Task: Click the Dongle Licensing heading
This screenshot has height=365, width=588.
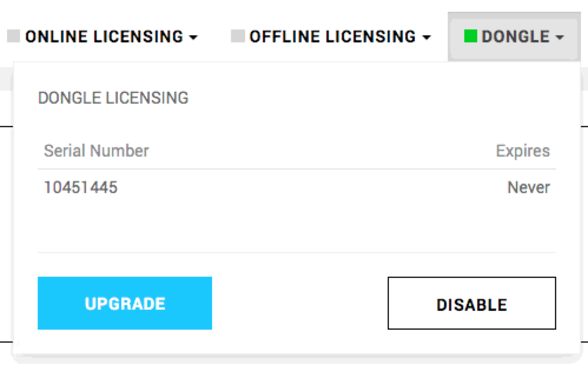Action: [113, 98]
